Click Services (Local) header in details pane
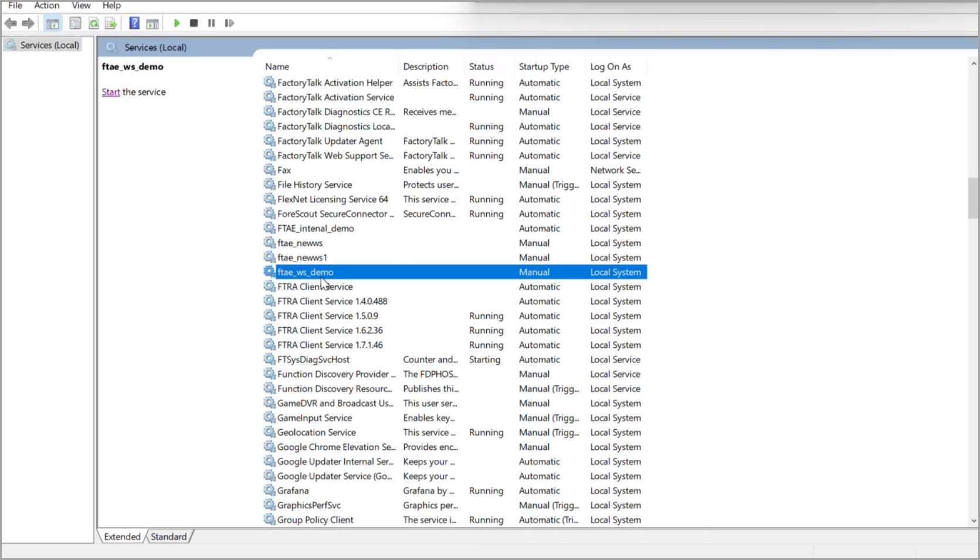Screen dimensions: 980x560 pos(155,47)
